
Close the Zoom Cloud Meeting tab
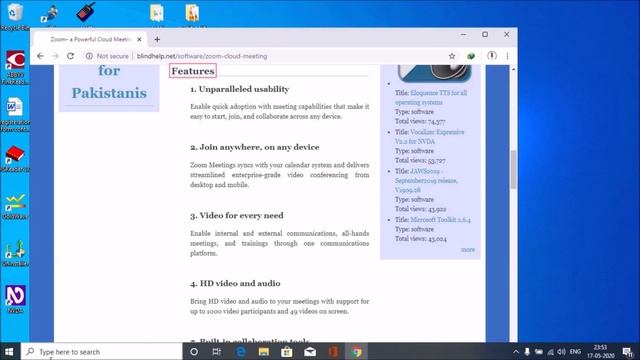click(x=139, y=39)
